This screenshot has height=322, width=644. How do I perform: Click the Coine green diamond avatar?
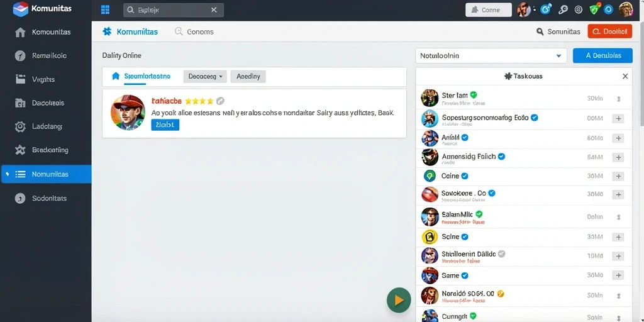[x=430, y=176]
